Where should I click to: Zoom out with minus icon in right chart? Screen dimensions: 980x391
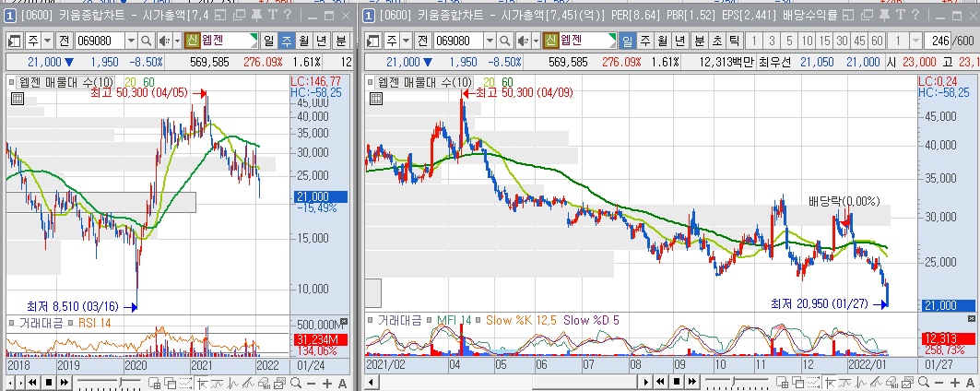[939, 383]
